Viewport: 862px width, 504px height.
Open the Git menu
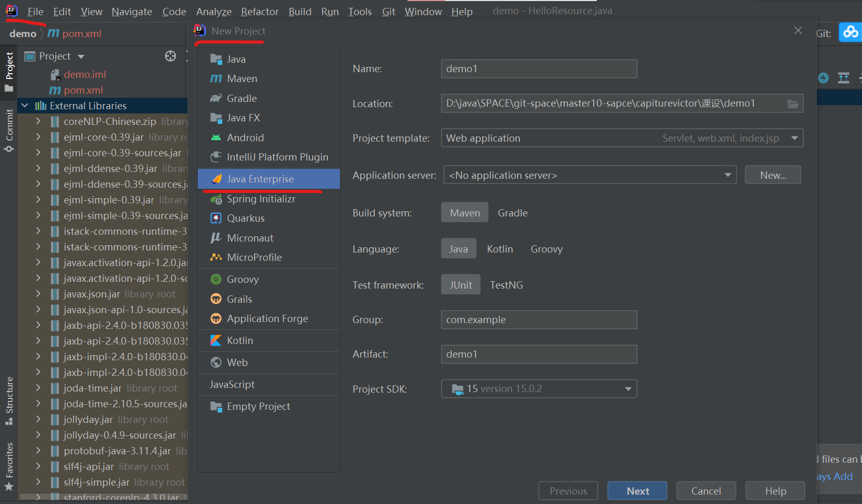point(389,12)
